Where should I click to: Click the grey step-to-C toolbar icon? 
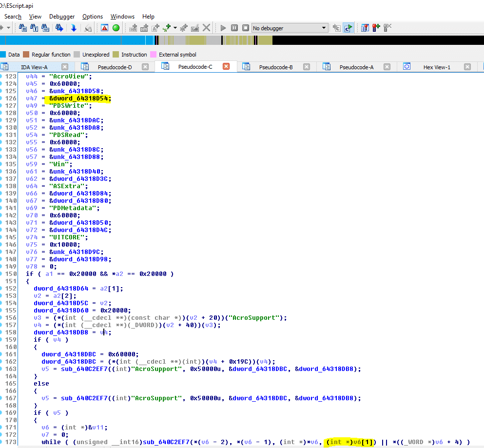tap(337, 28)
